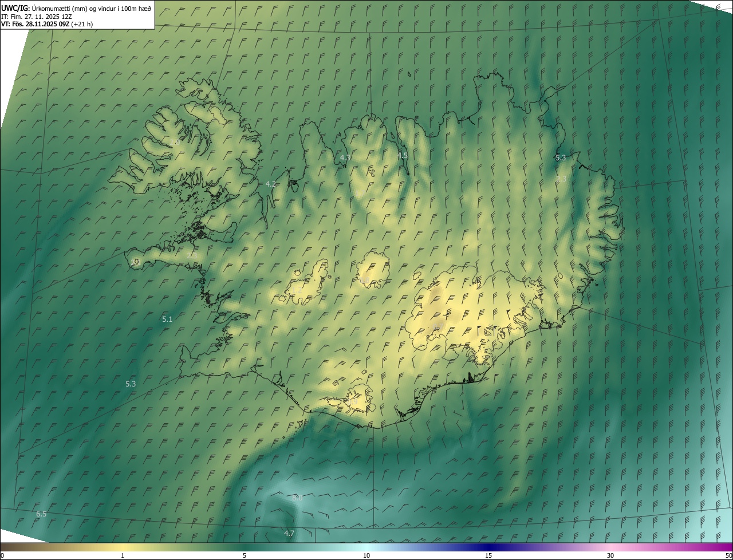The height and width of the screenshot is (560, 733).
Task: Click the "5.1" value label over the sea
Action: click(x=167, y=319)
